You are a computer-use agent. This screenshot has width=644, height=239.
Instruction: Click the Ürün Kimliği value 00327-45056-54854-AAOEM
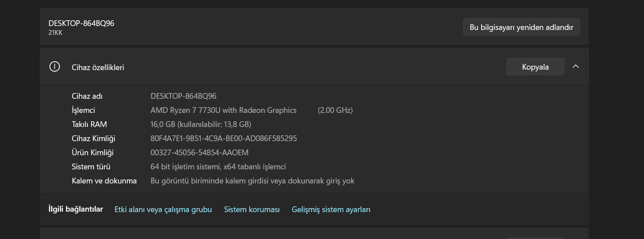(199, 153)
